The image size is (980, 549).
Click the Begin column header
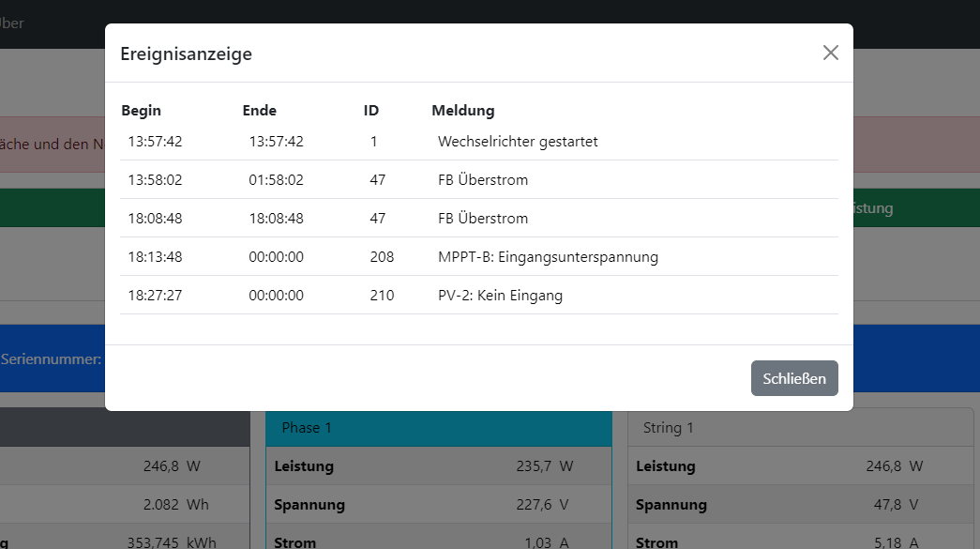click(x=142, y=111)
